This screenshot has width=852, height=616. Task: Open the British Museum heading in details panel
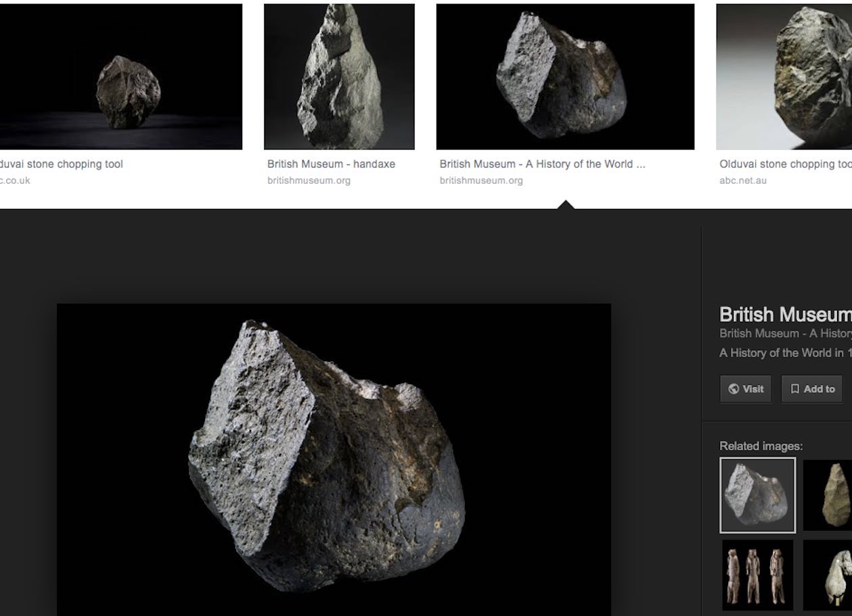click(x=785, y=314)
